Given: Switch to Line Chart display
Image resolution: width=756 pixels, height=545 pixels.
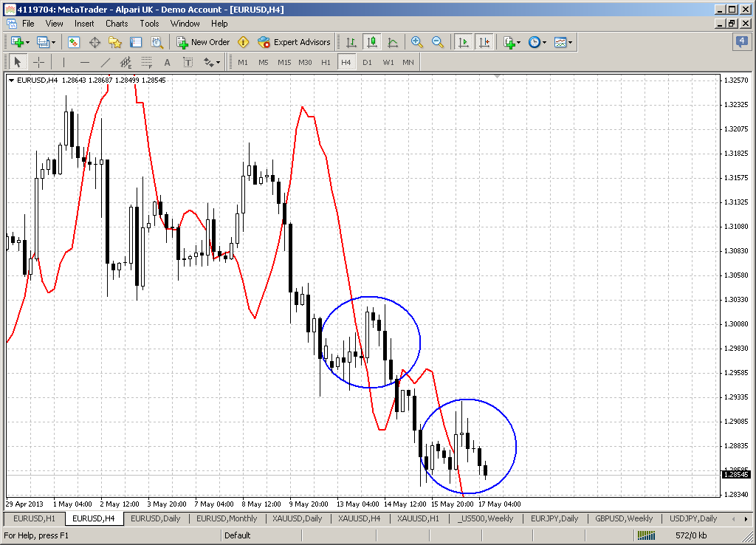Looking at the screenshot, I should tap(393, 42).
